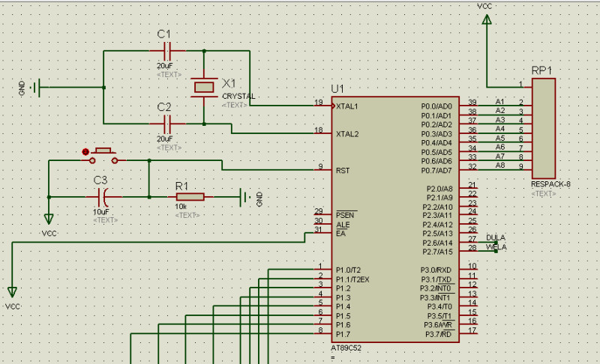Select the C1 capacitor symbol

[x=167, y=51]
